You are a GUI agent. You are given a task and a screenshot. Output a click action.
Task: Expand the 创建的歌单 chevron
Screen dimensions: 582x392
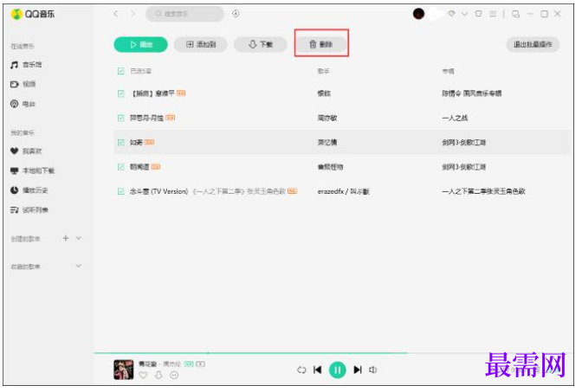click(78, 238)
